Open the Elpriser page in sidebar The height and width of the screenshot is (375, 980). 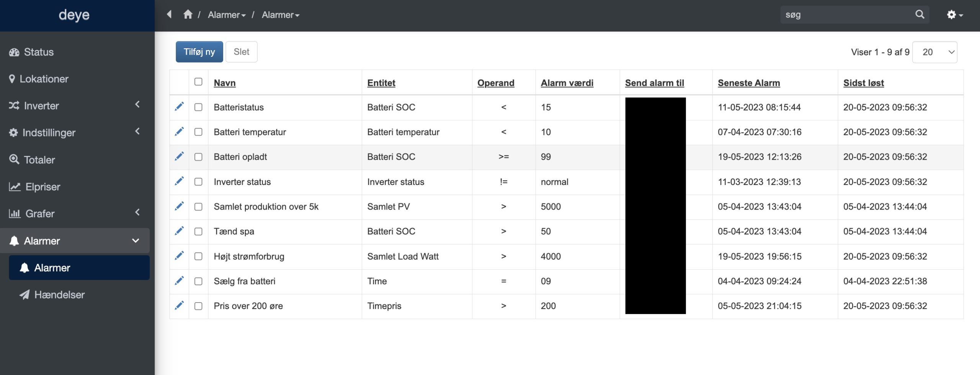coord(42,187)
